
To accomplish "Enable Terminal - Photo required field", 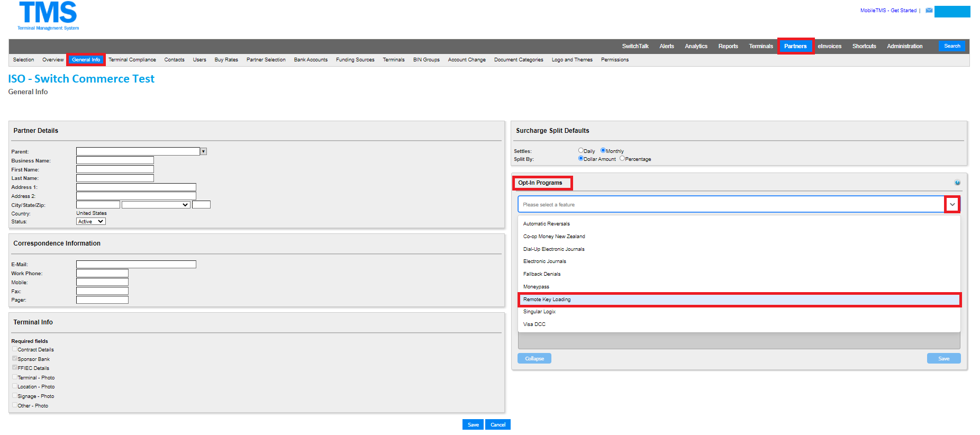I will tap(15, 377).
